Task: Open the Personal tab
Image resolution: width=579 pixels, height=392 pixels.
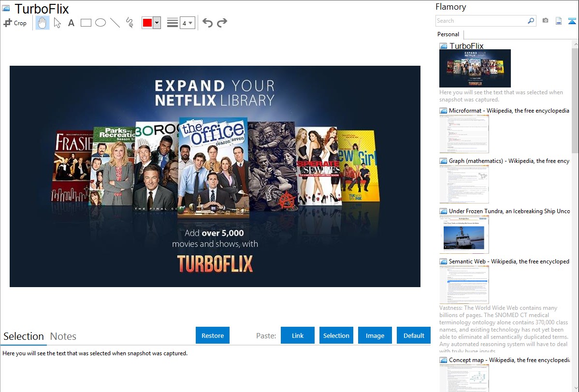Action: click(449, 34)
